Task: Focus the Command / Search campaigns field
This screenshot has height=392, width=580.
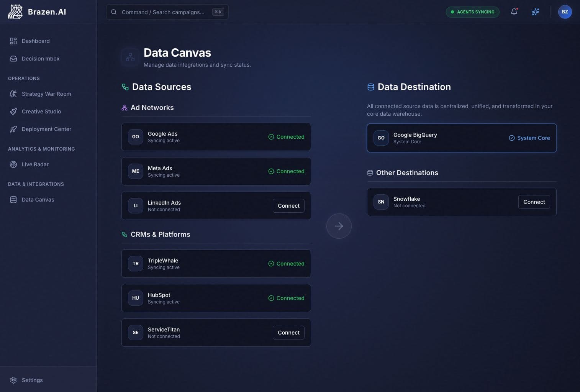Action: click(x=167, y=12)
